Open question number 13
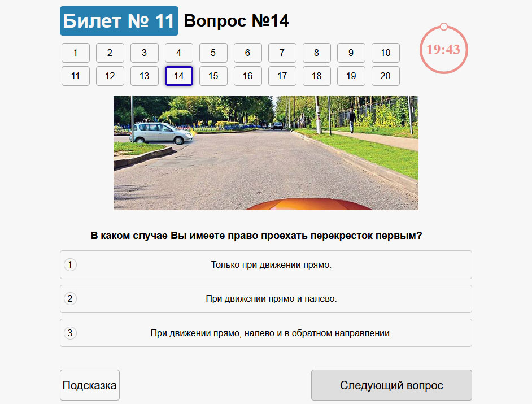The width and height of the screenshot is (532, 404). click(x=144, y=76)
